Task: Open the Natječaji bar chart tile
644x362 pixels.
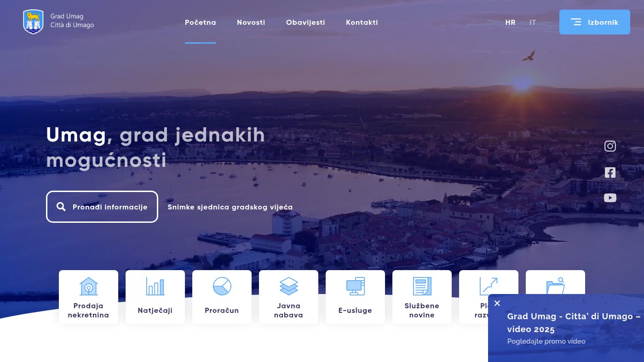Action: pos(155,297)
